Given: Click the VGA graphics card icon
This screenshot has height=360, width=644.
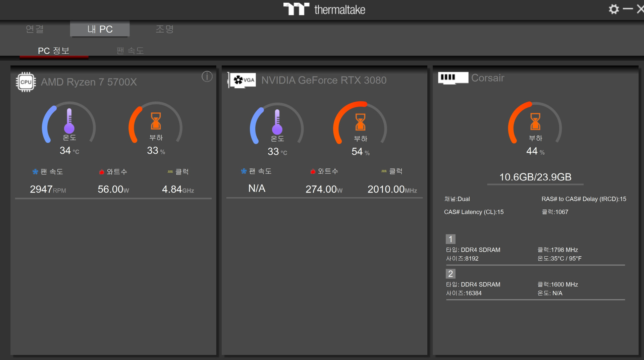Looking at the screenshot, I should coord(243,80).
